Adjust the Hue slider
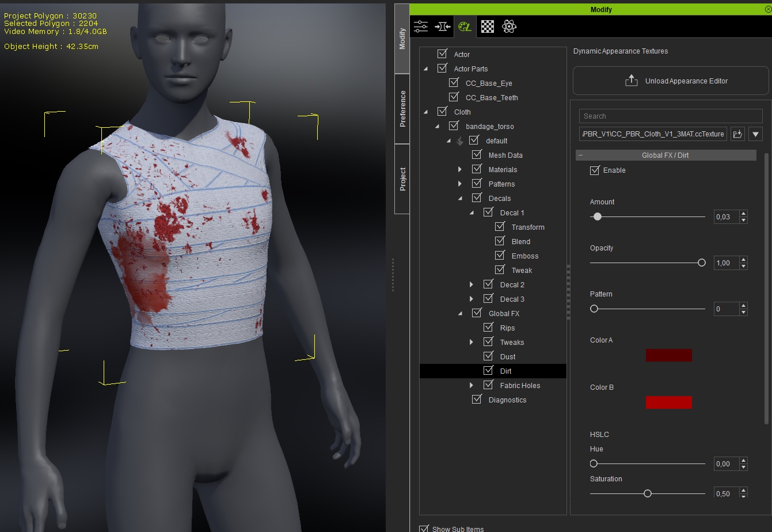 594,463
